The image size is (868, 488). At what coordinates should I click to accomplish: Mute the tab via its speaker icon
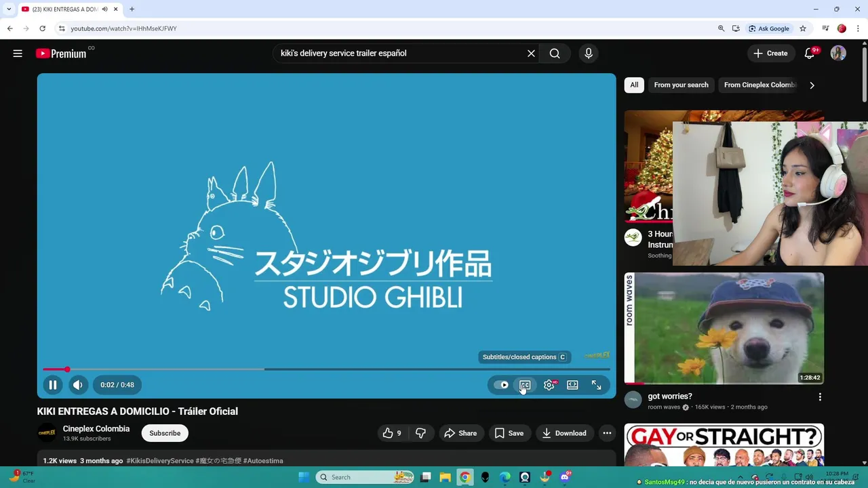pyautogui.click(x=105, y=9)
